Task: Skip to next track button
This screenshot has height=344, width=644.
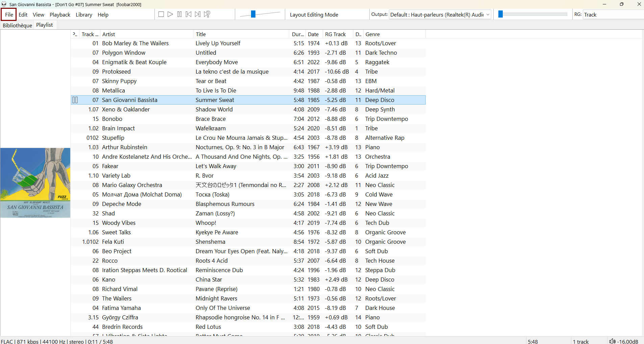Action: click(x=198, y=14)
